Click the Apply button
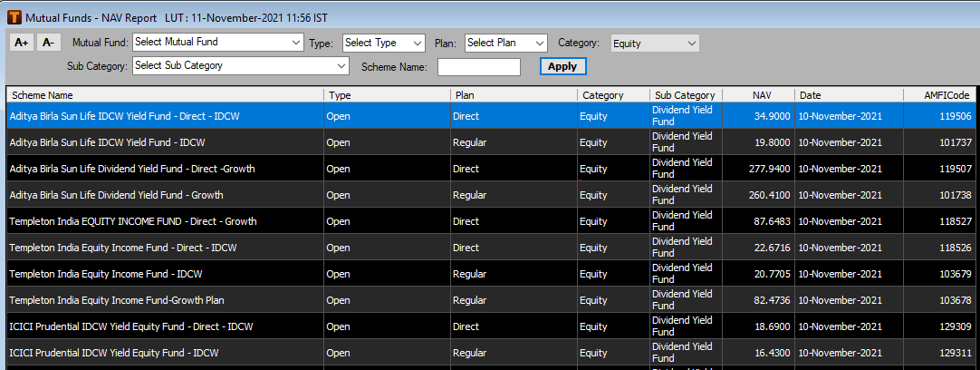This screenshot has width=980, height=370. (562, 66)
